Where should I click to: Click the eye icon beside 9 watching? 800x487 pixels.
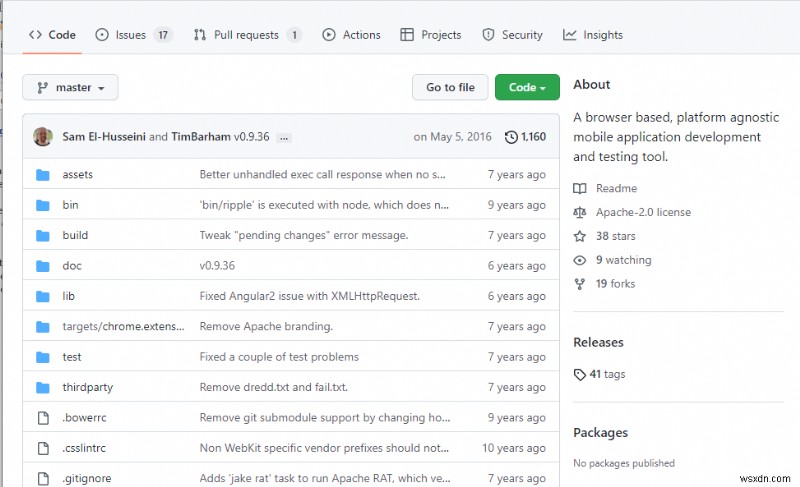coord(580,260)
